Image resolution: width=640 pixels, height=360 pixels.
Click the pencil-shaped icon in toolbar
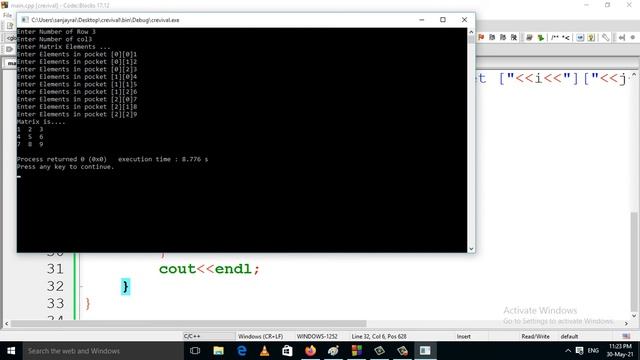click(606, 38)
